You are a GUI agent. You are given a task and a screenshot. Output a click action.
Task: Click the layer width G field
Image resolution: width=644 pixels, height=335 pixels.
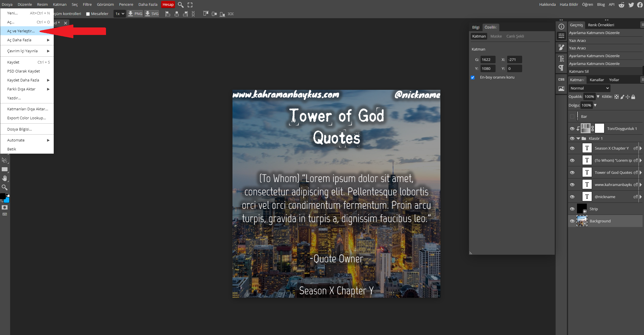point(488,59)
